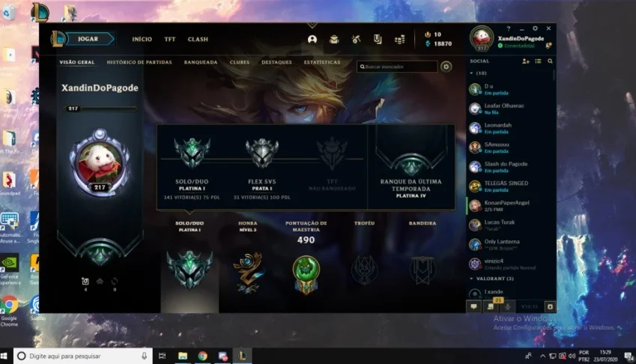636x364 pixels.
Task: Click the Troféu slot icon
Action: (x=364, y=270)
